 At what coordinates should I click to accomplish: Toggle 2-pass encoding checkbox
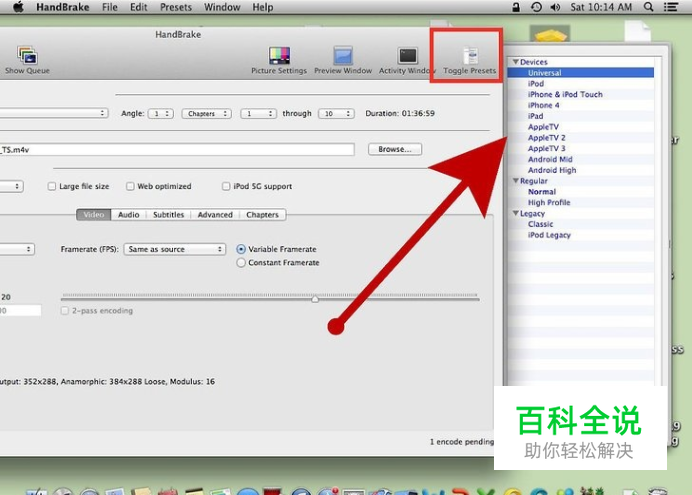[65, 311]
